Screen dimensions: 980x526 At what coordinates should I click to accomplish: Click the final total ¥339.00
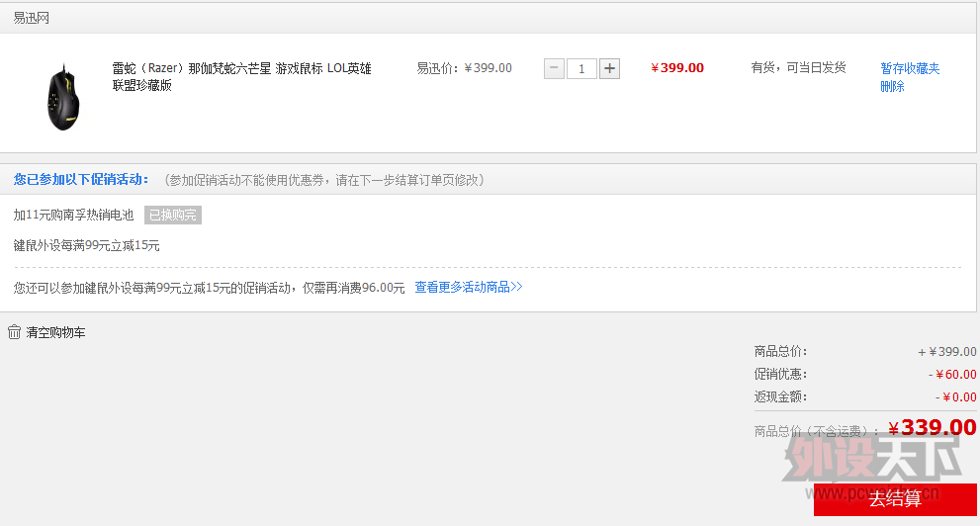pos(932,427)
